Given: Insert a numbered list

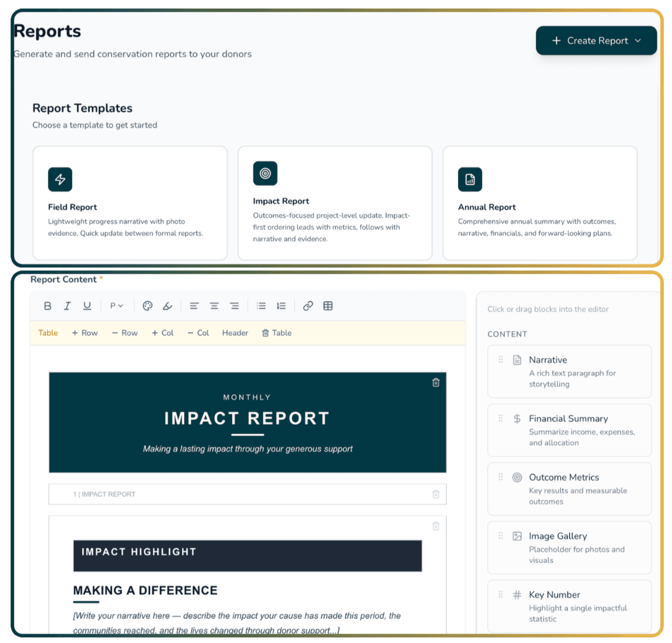Looking at the screenshot, I should pos(281,306).
